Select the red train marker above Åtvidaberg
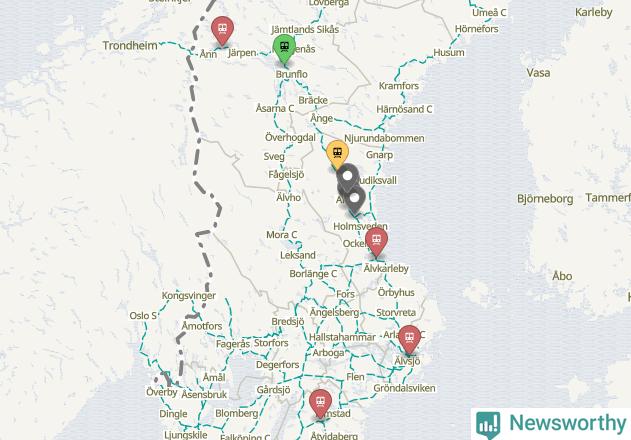This screenshot has width=631, height=440. (x=320, y=403)
